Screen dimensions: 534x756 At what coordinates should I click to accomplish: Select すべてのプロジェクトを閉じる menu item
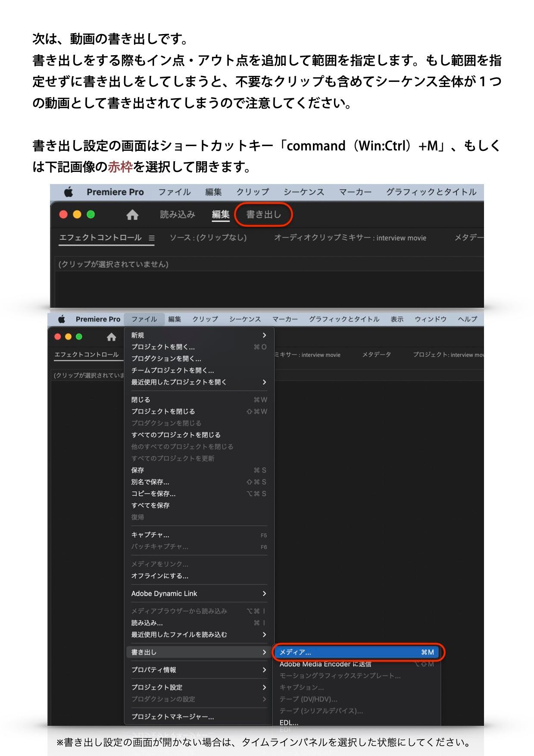[x=199, y=435]
